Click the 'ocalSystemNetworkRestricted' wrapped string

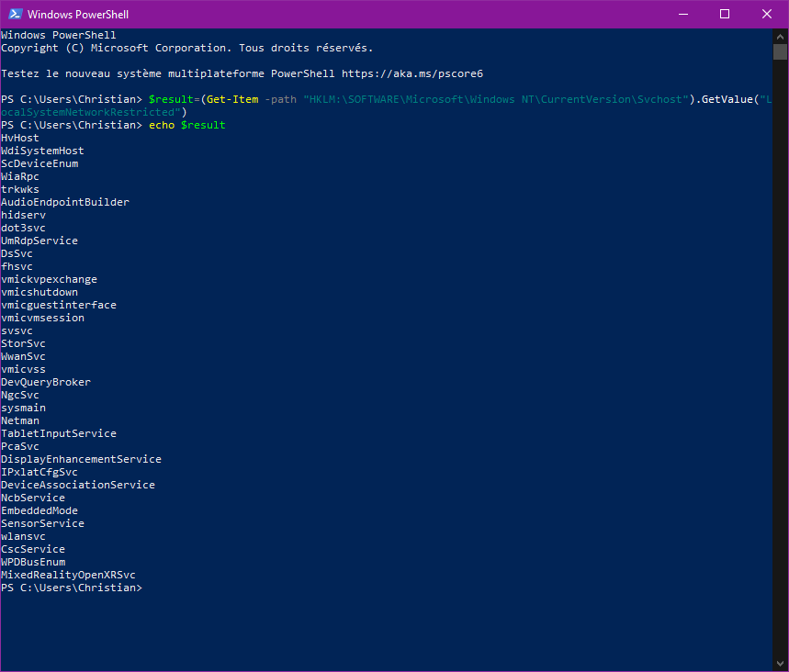pos(91,112)
